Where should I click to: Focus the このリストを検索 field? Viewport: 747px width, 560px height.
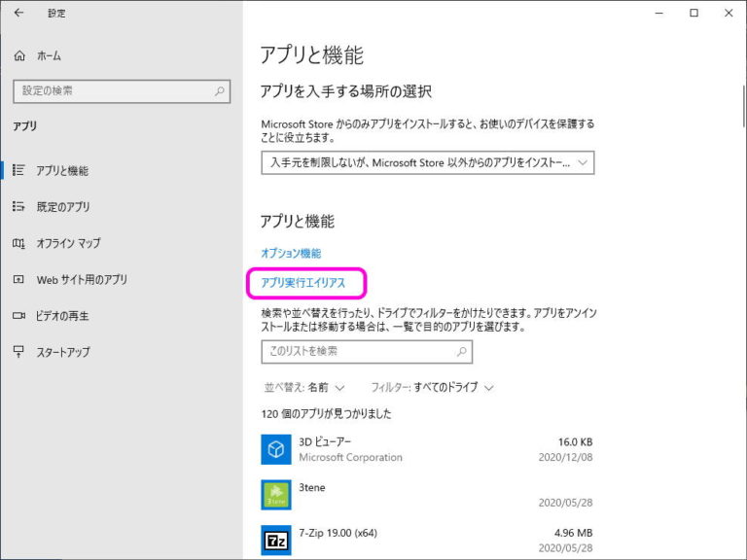point(367,352)
